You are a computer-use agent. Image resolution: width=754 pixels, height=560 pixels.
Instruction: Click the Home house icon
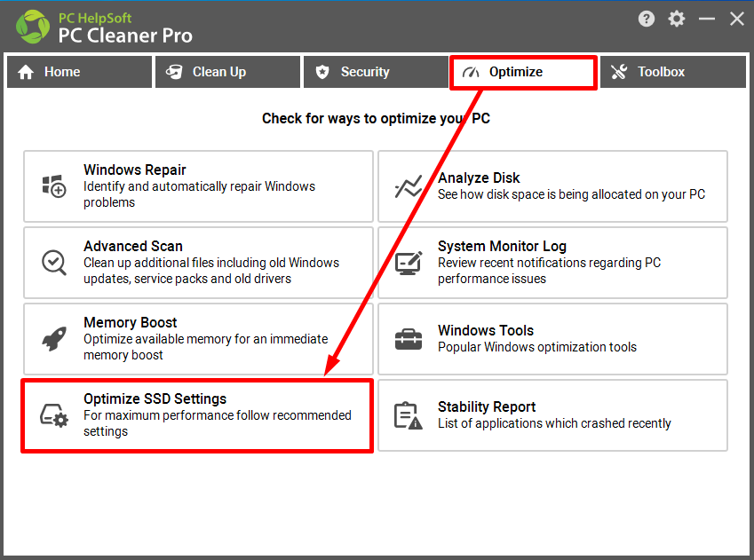point(26,72)
